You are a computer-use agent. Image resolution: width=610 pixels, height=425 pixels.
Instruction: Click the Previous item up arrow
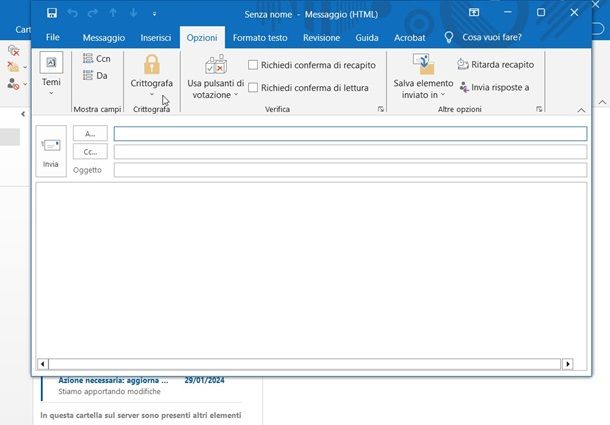113,13
